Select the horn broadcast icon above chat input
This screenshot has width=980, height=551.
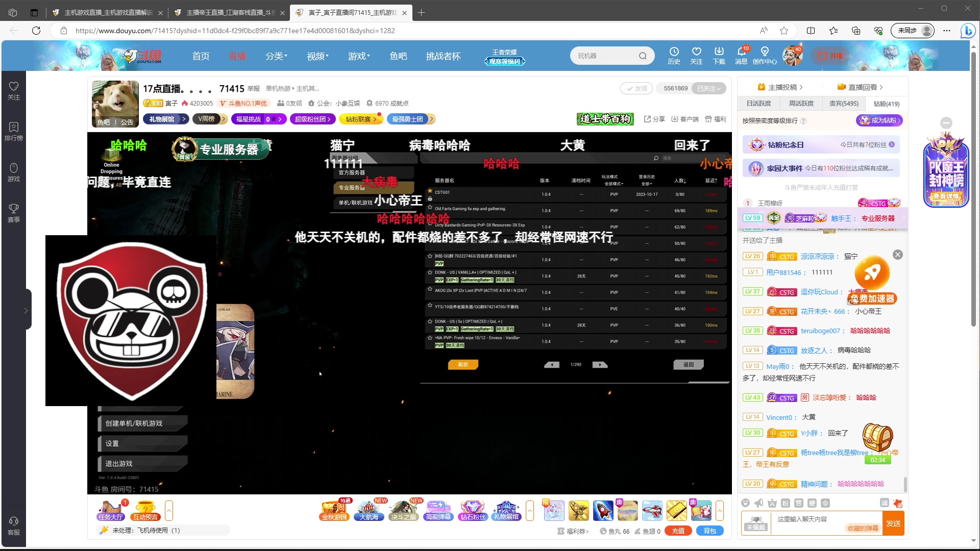[758, 503]
